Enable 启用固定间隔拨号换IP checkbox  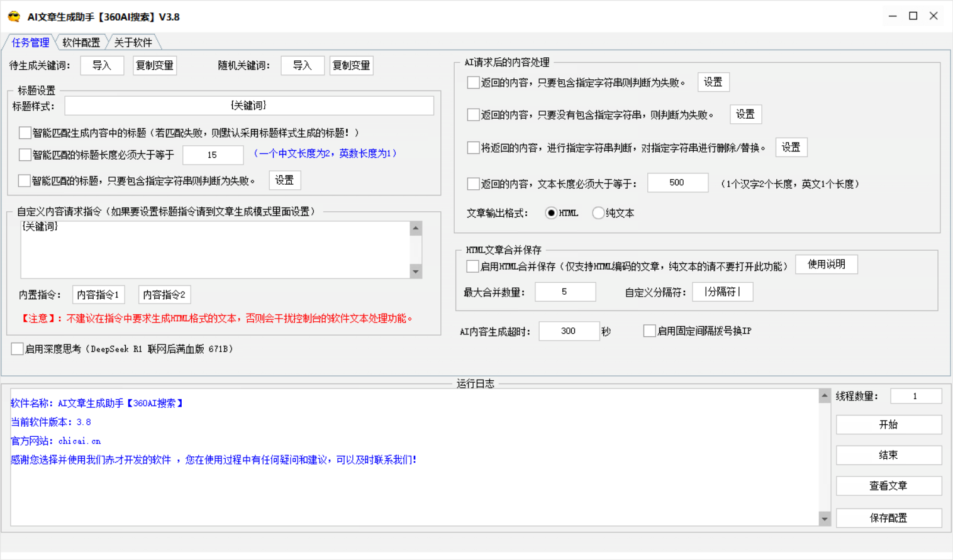[650, 331]
